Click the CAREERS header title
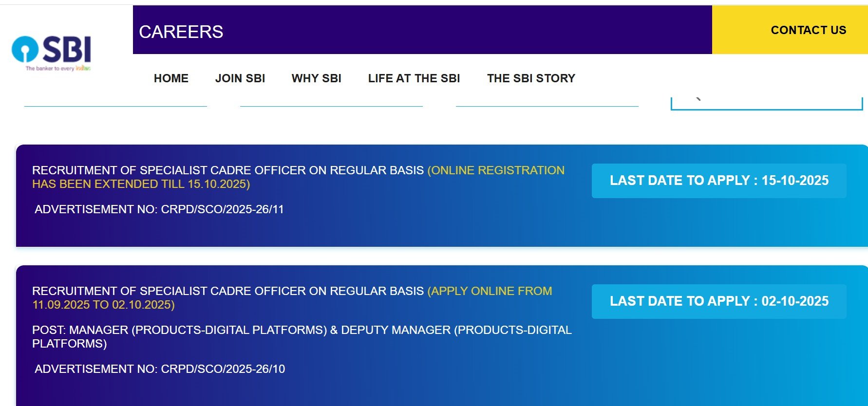 pyautogui.click(x=181, y=32)
